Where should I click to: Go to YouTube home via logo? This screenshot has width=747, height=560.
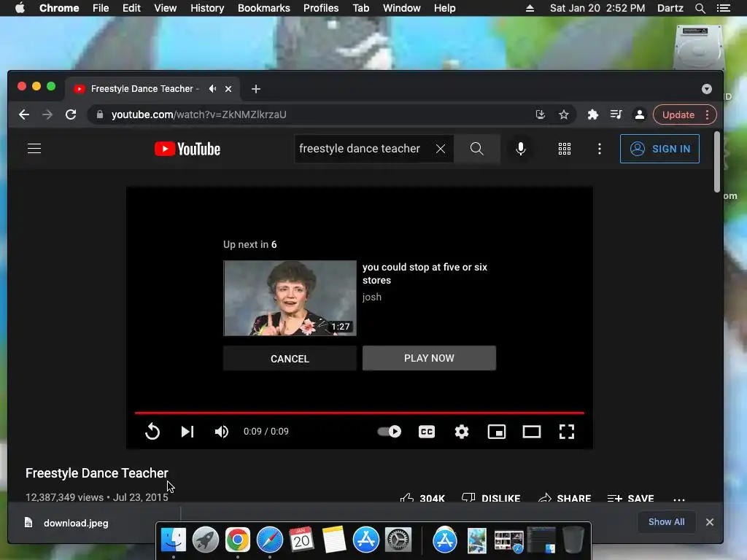point(187,149)
